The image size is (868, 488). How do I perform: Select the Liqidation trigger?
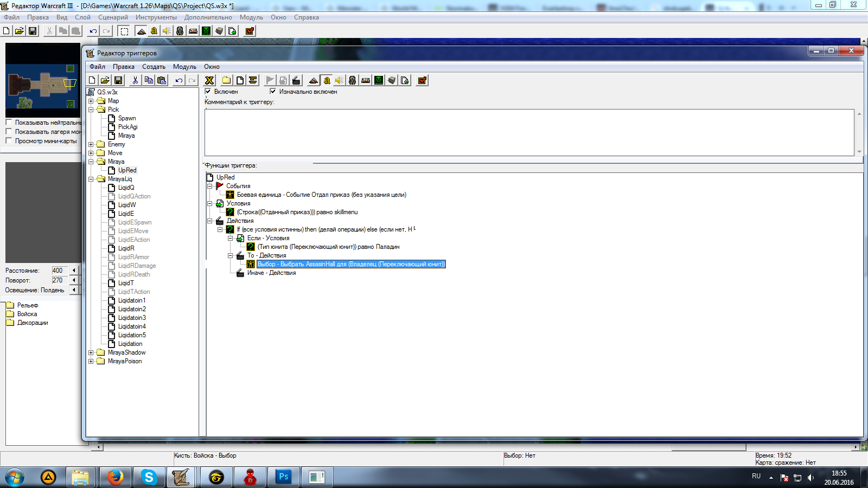[130, 344]
